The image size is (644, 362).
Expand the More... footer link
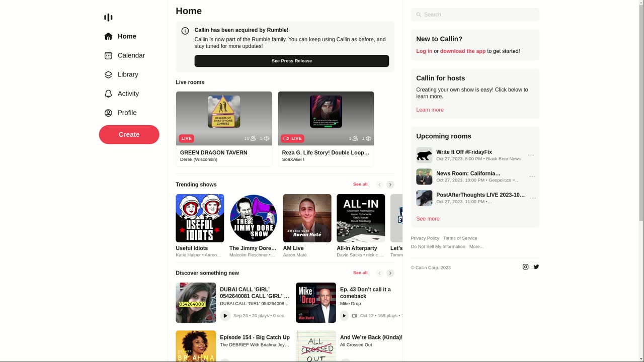pyautogui.click(x=476, y=247)
